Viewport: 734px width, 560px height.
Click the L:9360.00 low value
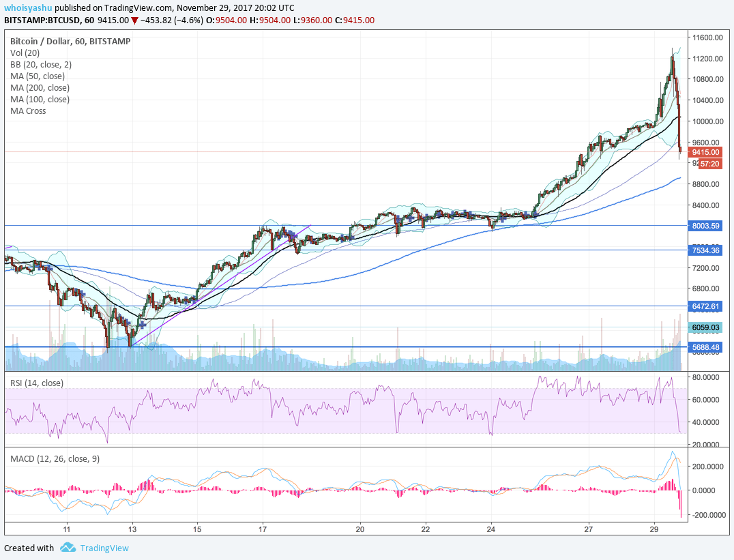point(312,20)
